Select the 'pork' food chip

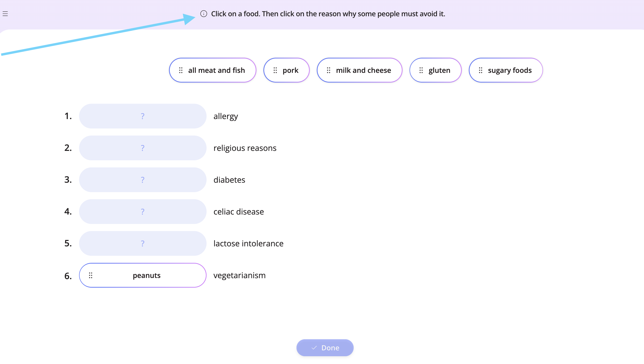(286, 70)
